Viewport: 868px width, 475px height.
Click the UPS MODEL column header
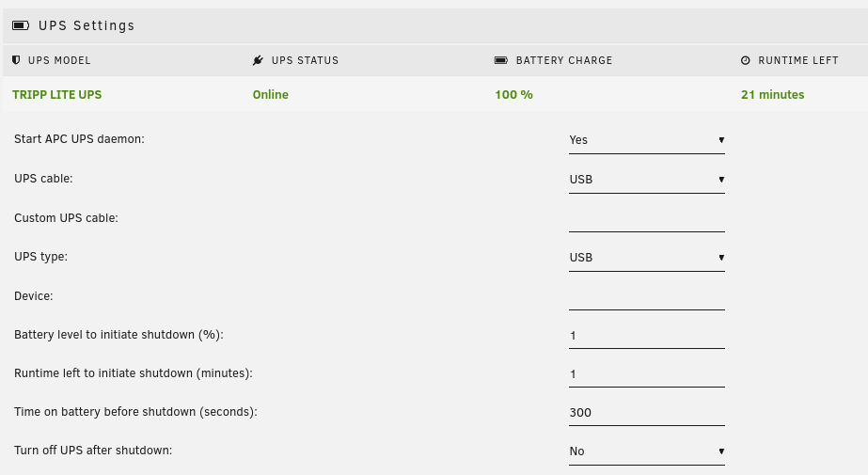click(59, 60)
